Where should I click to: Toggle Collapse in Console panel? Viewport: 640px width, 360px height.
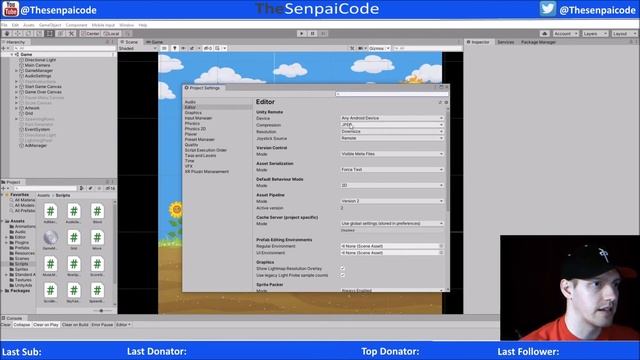click(22, 324)
